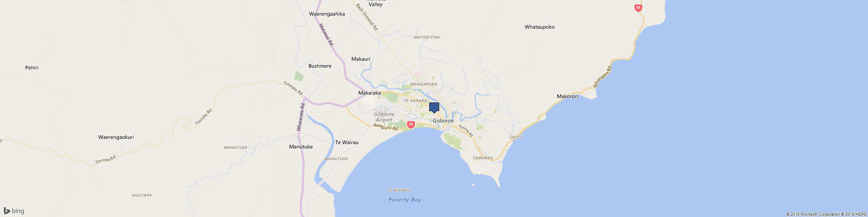Click the highway 35 shield near Whangara Rd
The width and height of the screenshot is (868, 217).
tap(638, 8)
